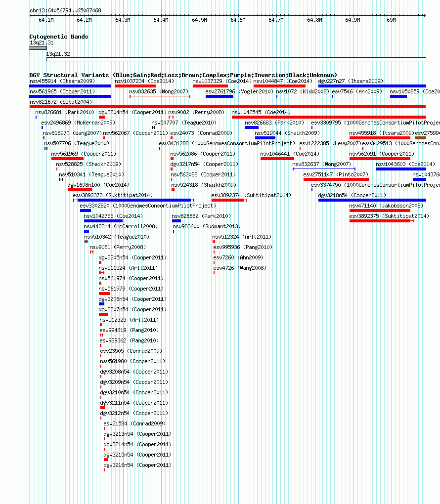440x504 pixels.
Task: Click the dgv227n27 (Itsara2009) label
Action: click(x=351, y=82)
